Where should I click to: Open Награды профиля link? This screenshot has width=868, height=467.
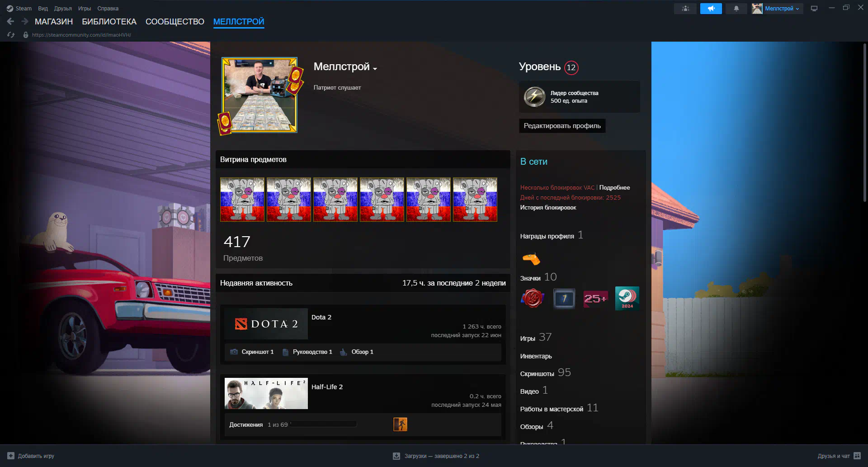point(552,236)
